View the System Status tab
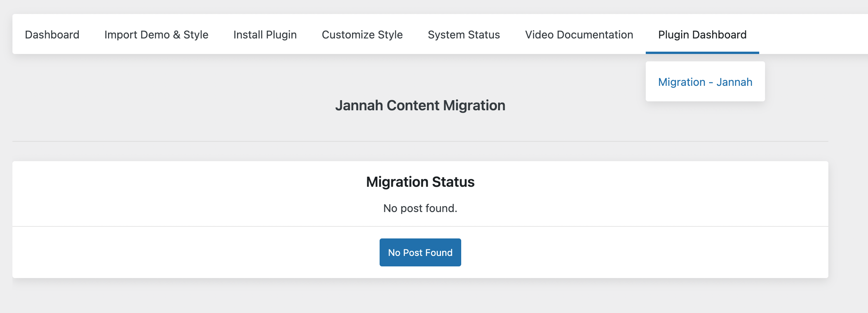 coord(464,35)
